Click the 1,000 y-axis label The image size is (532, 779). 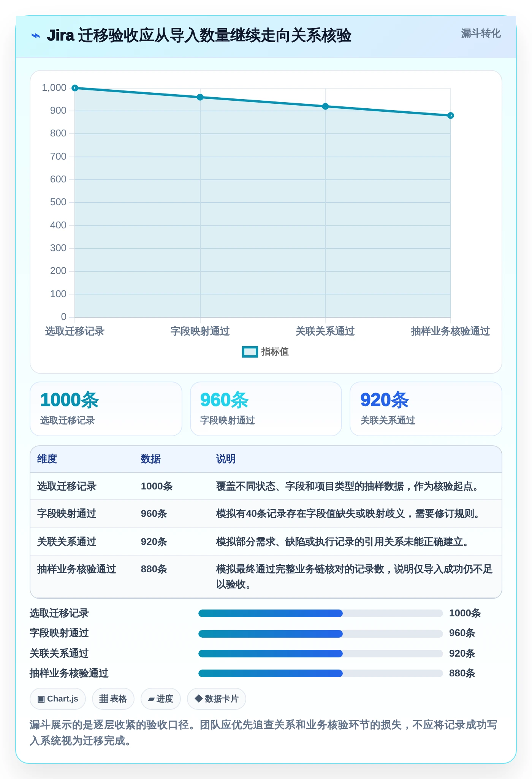[x=54, y=88]
